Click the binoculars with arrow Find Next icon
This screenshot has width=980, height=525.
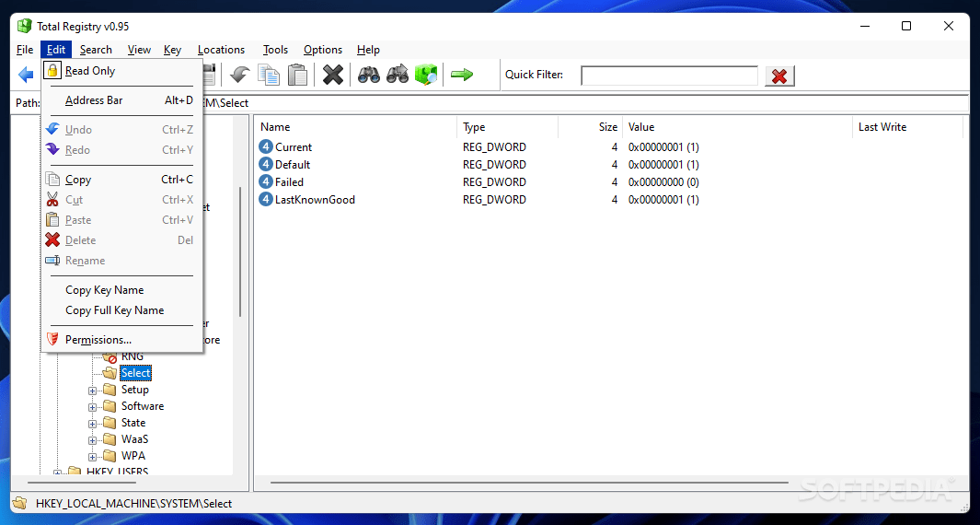coord(398,76)
